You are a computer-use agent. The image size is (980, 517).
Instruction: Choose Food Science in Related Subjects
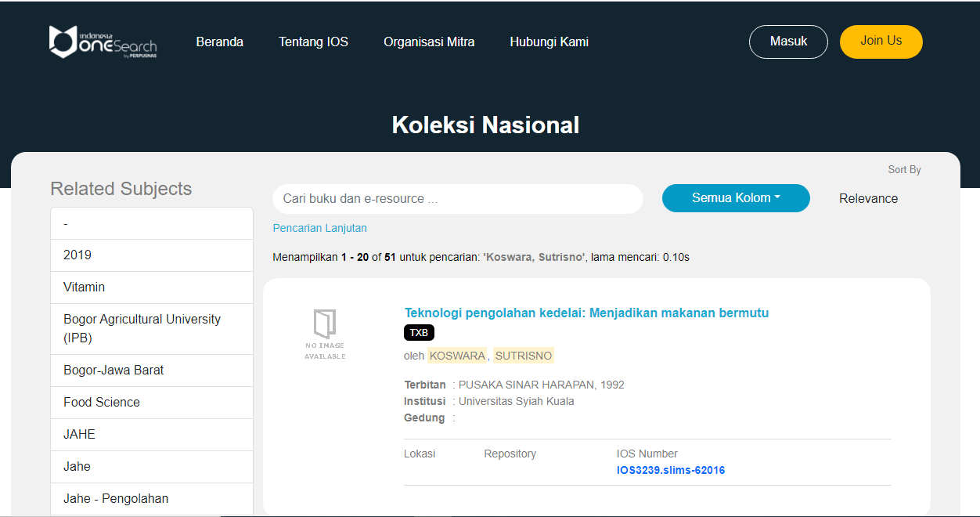[x=102, y=403]
